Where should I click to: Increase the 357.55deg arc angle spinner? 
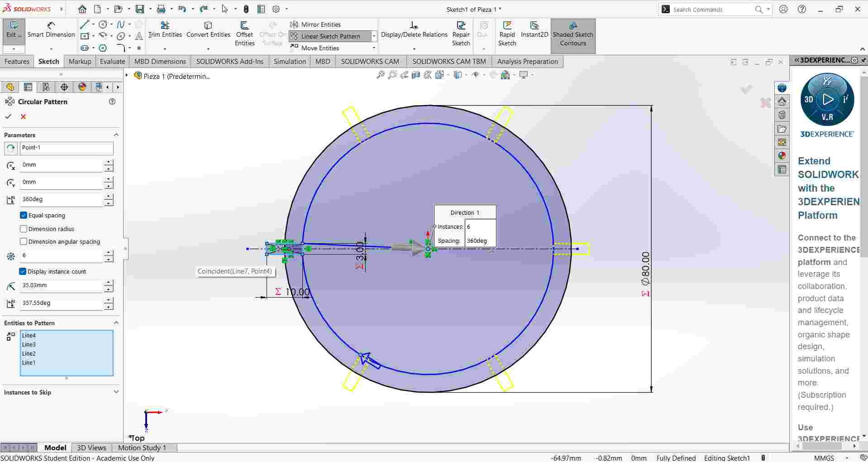click(x=109, y=300)
